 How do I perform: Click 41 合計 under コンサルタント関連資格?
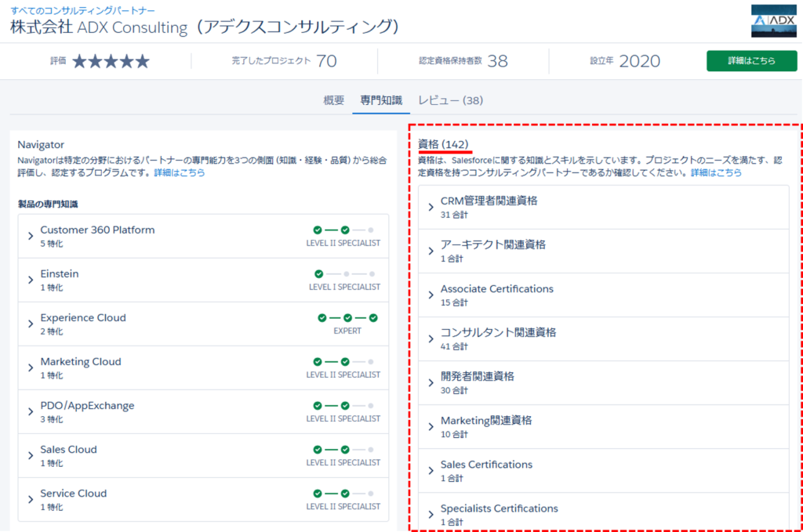454,347
